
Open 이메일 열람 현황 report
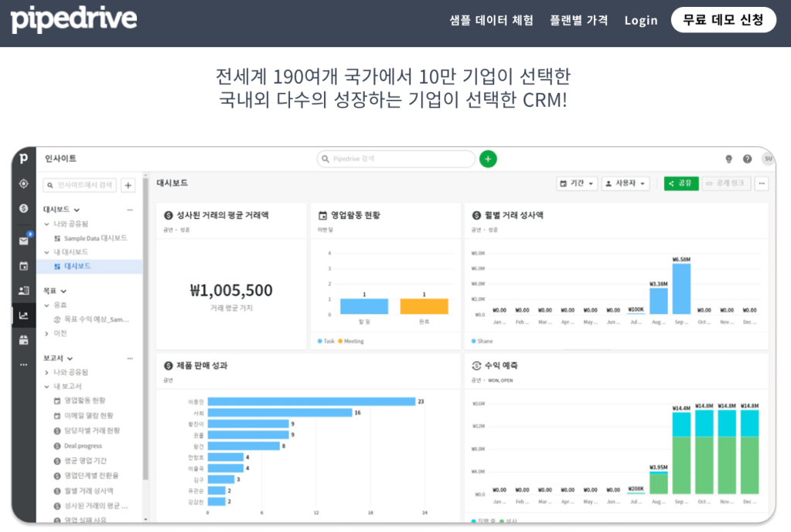click(84, 415)
